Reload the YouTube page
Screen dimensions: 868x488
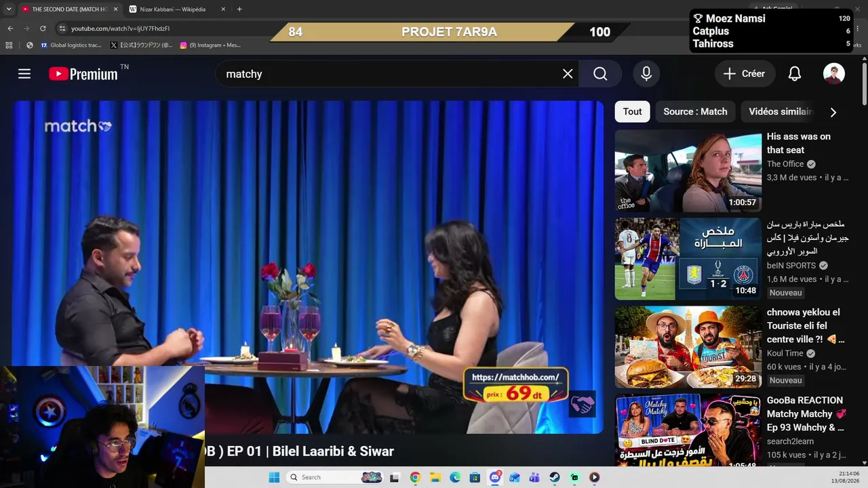point(43,28)
